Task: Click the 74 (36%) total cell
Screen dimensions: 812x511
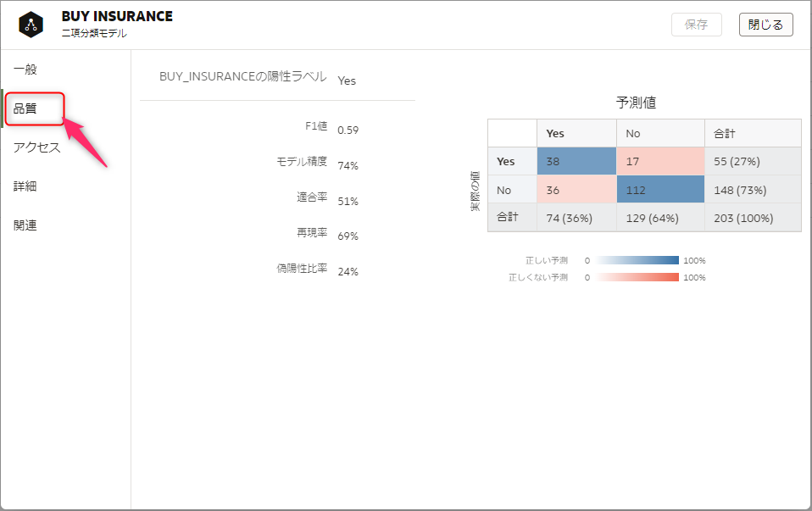Action: (576, 218)
